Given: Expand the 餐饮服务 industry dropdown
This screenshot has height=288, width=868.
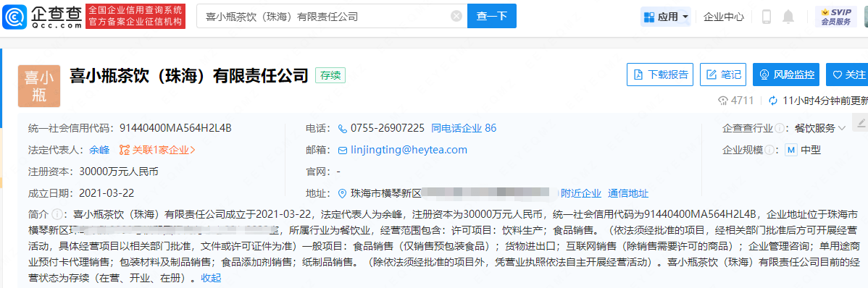Looking at the screenshot, I should pos(820,128).
